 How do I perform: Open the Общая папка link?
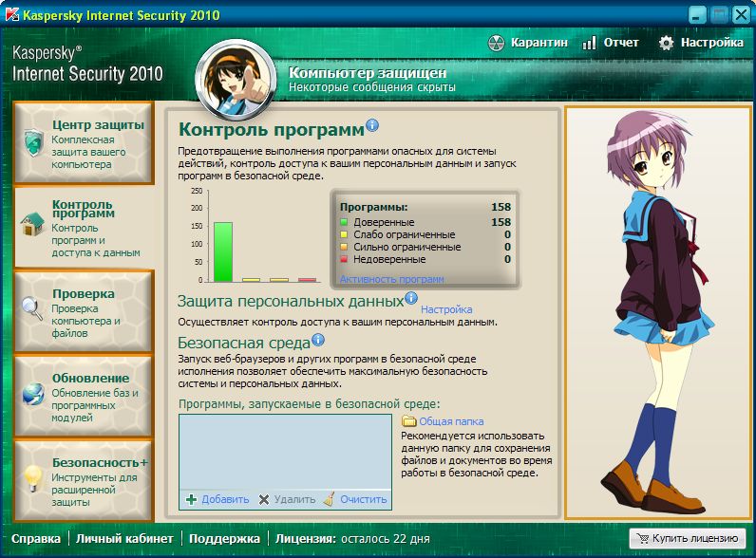451,421
